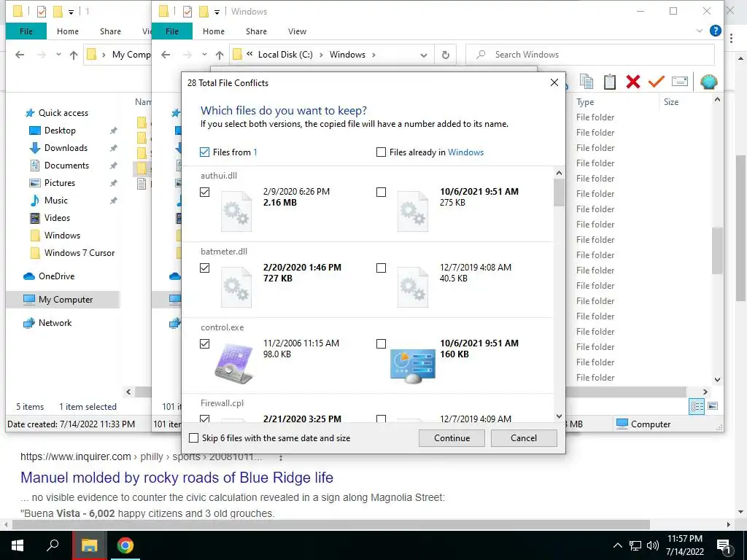Enable 'Skip 6 files with same date and size'
The width and height of the screenshot is (747, 560).
click(x=194, y=438)
